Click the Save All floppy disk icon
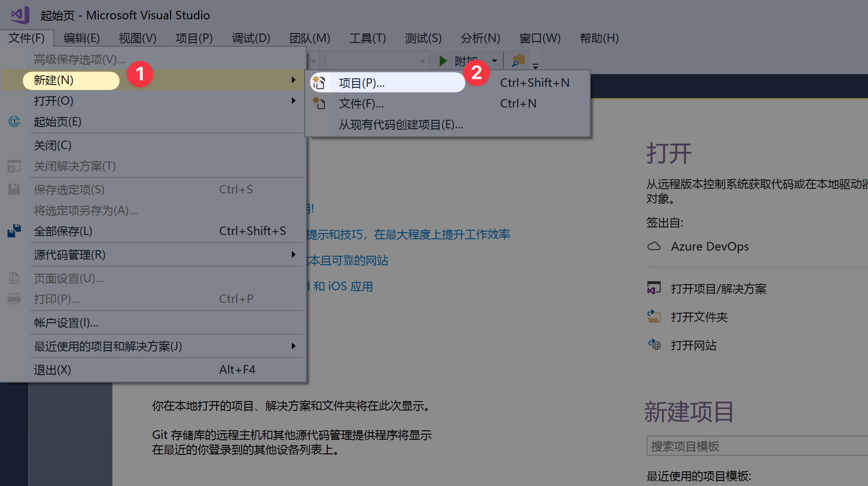 14,231
